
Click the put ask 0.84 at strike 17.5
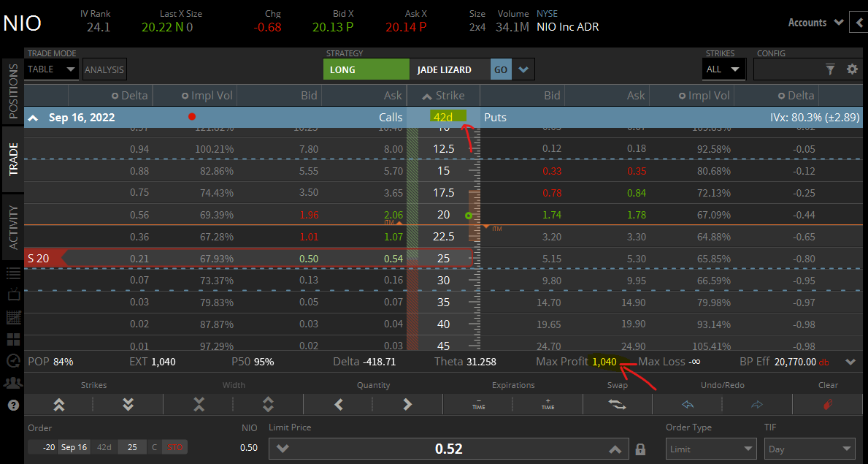(x=636, y=193)
